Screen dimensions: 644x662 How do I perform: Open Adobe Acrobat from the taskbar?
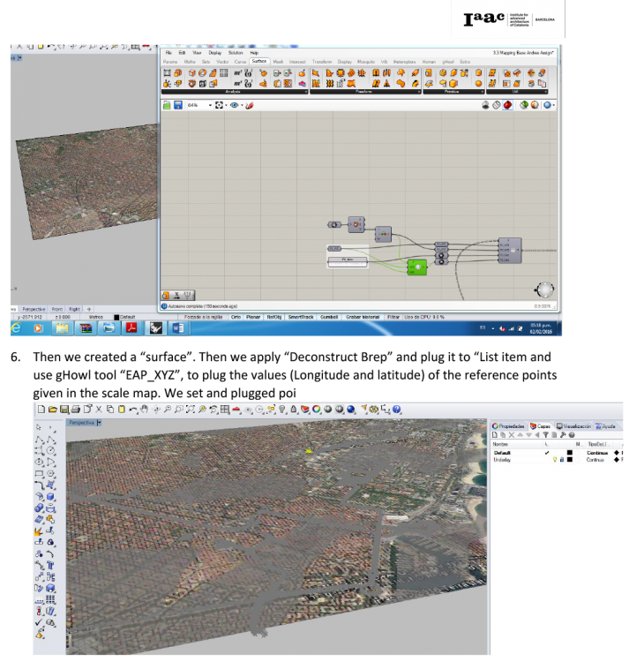tap(131, 327)
